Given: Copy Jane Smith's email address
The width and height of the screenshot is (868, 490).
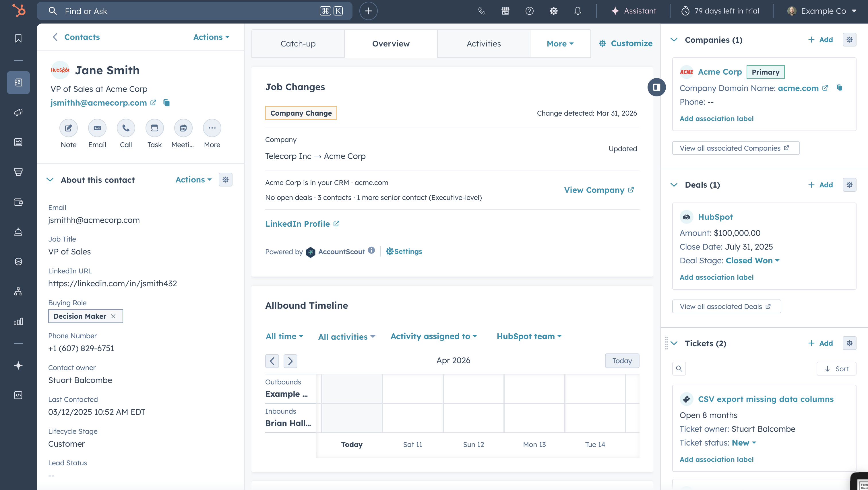Looking at the screenshot, I should [167, 103].
